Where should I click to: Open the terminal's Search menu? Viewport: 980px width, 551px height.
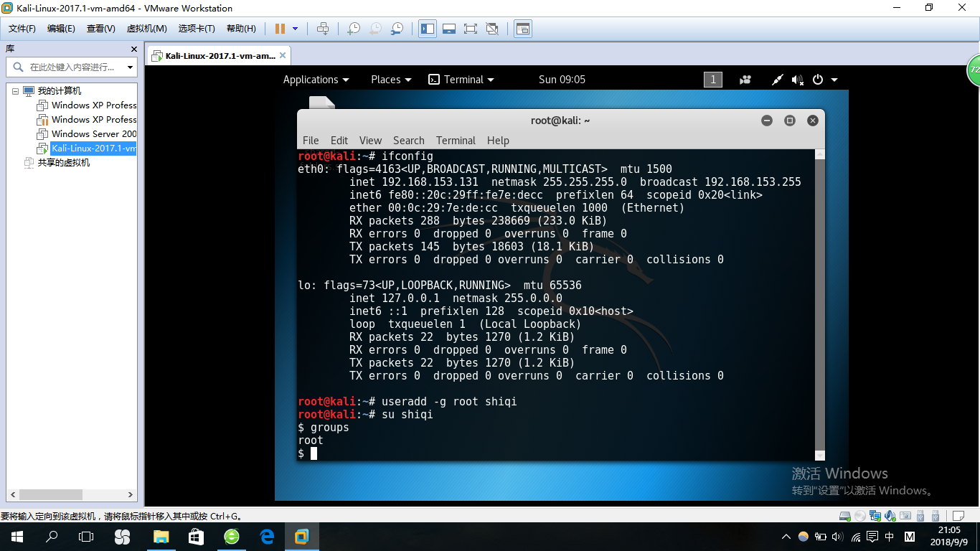pos(409,141)
